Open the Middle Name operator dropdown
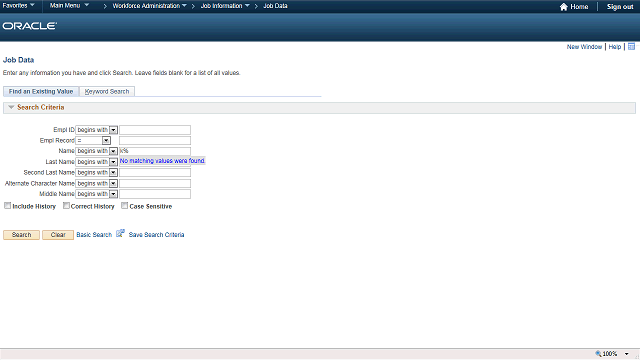Image resolution: width=640 pixels, height=360 pixels. point(97,194)
